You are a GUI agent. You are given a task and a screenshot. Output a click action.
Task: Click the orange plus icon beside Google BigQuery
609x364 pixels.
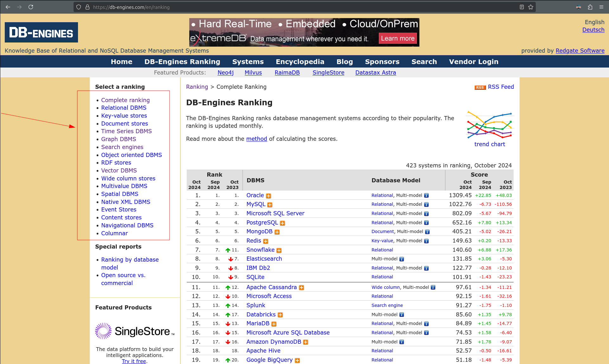297,361
